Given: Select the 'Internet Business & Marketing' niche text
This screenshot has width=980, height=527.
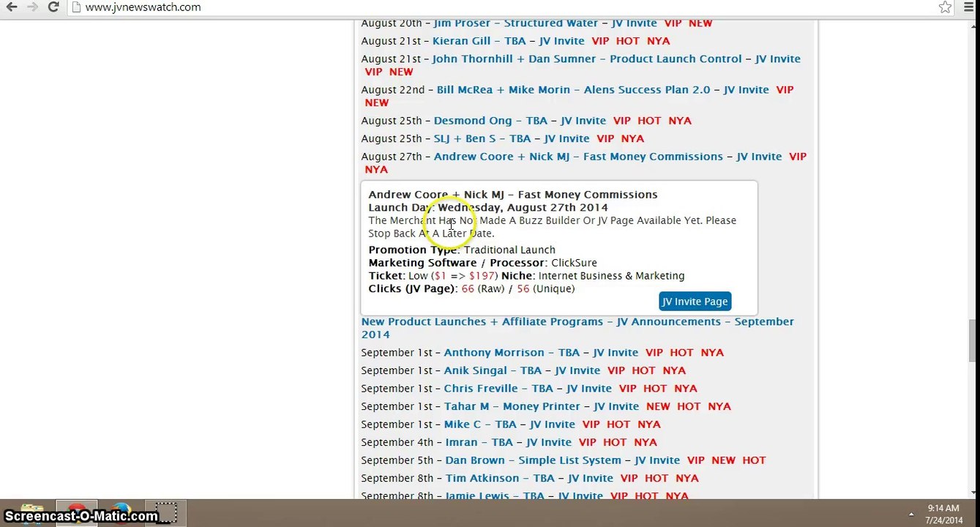Looking at the screenshot, I should [x=612, y=276].
